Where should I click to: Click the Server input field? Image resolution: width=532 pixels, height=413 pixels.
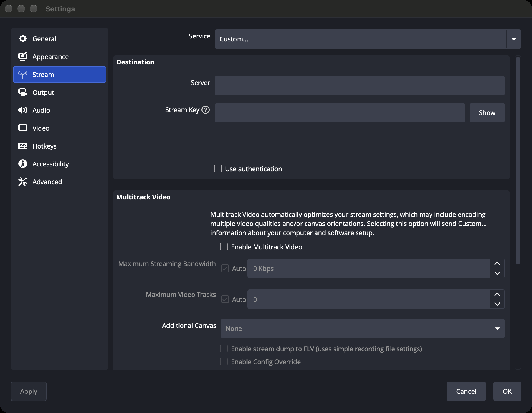tap(360, 86)
